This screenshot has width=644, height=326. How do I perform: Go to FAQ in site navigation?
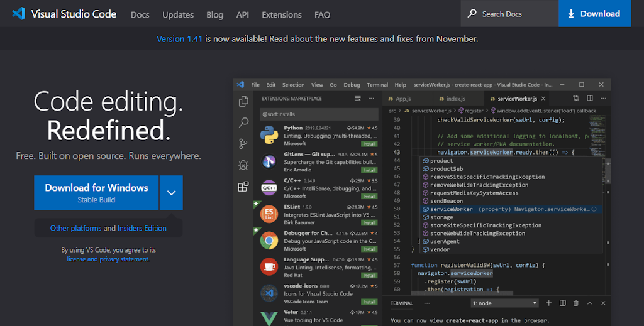(x=323, y=15)
